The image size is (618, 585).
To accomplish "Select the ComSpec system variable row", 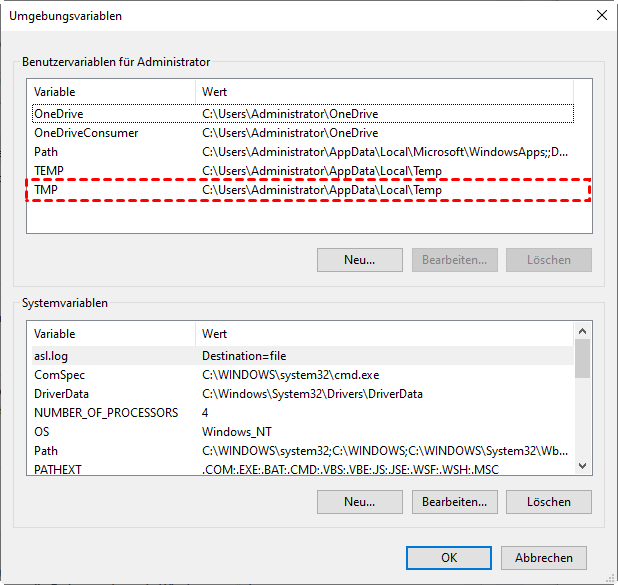I will point(58,374).
